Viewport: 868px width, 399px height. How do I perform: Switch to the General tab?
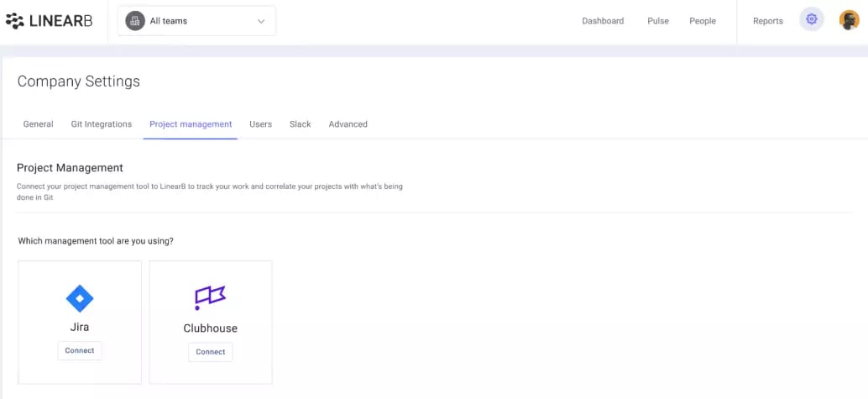click(x=39, y=124)
